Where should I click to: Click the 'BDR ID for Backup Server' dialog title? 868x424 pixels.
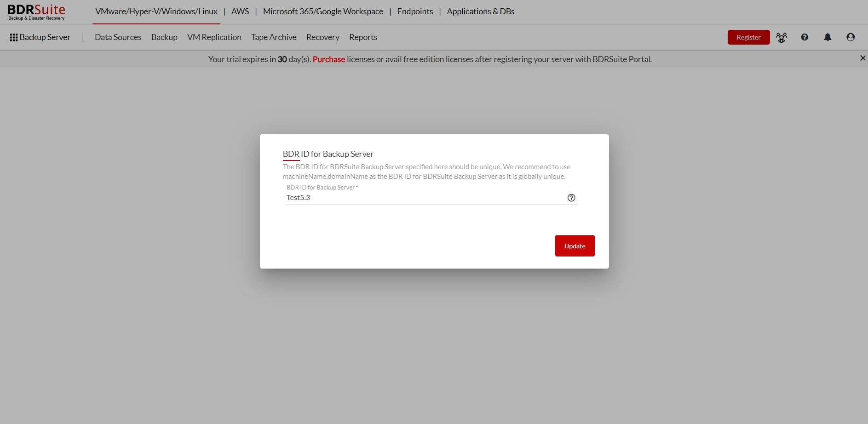(328, 154)
